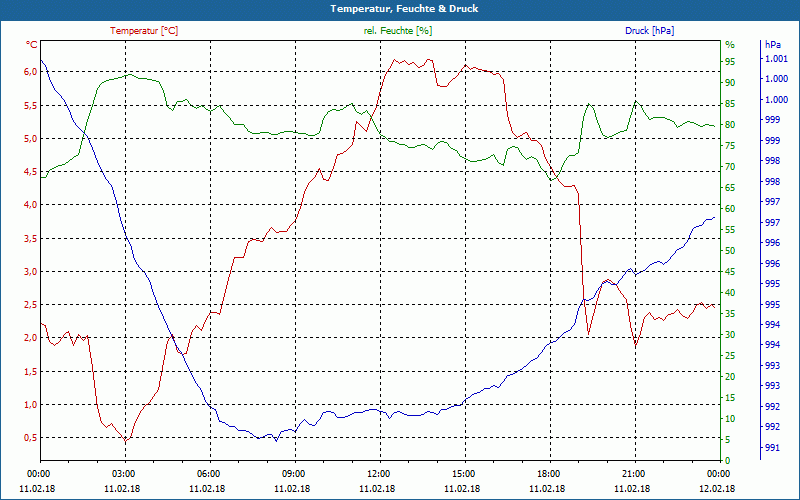Click the 'hPa' unit label on the pressure axis

click(x=772, y=45)
